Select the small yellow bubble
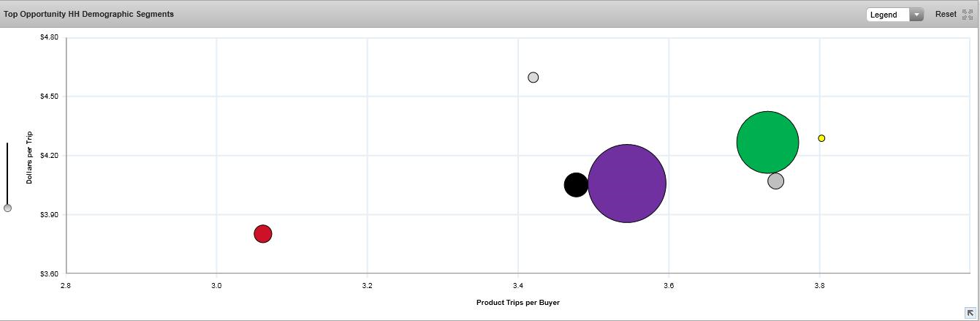This screenshot has height=321, width=980. (821, 138)
